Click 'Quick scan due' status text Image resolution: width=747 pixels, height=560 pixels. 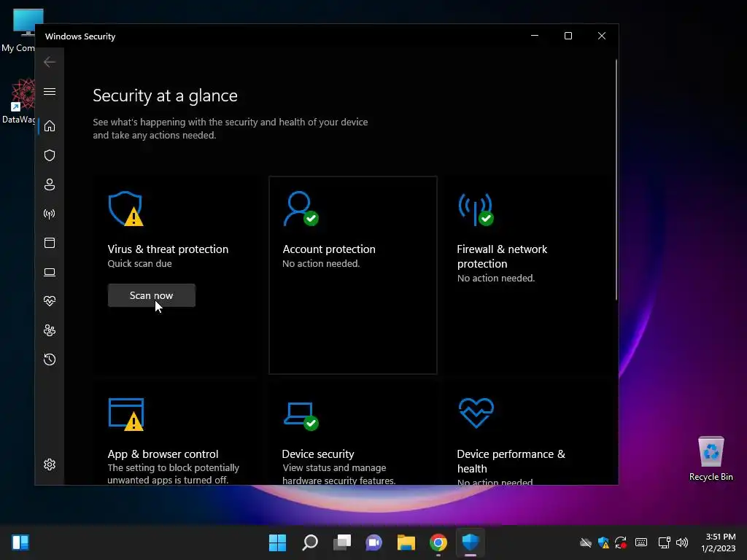point(139,263)
